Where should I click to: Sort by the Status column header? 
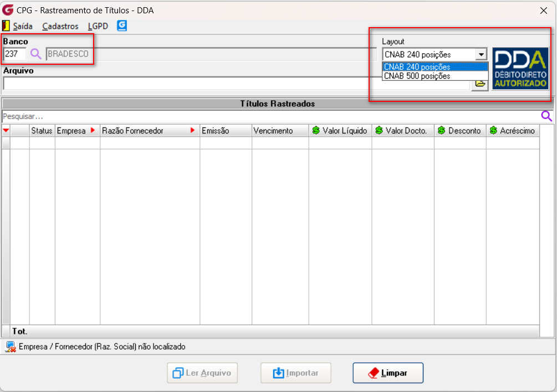click(x=42, y=131)
